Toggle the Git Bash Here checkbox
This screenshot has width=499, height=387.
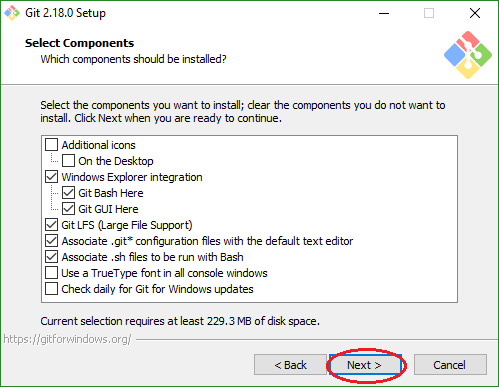[68, 193]
